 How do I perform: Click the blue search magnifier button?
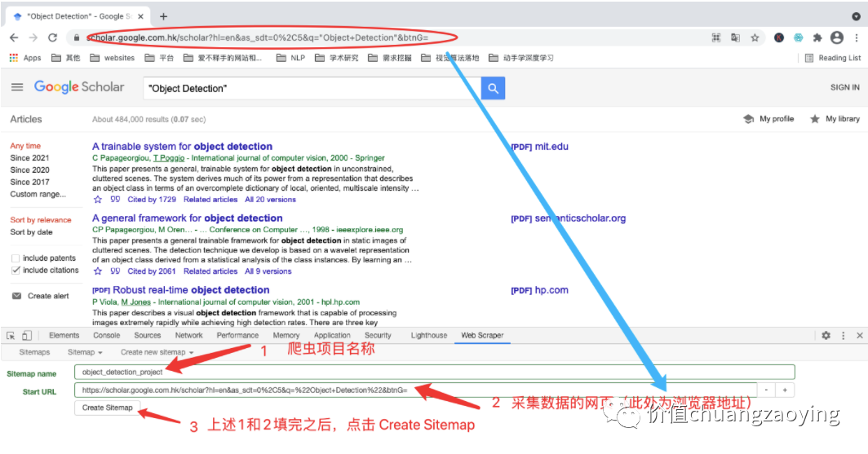(493, 89)
